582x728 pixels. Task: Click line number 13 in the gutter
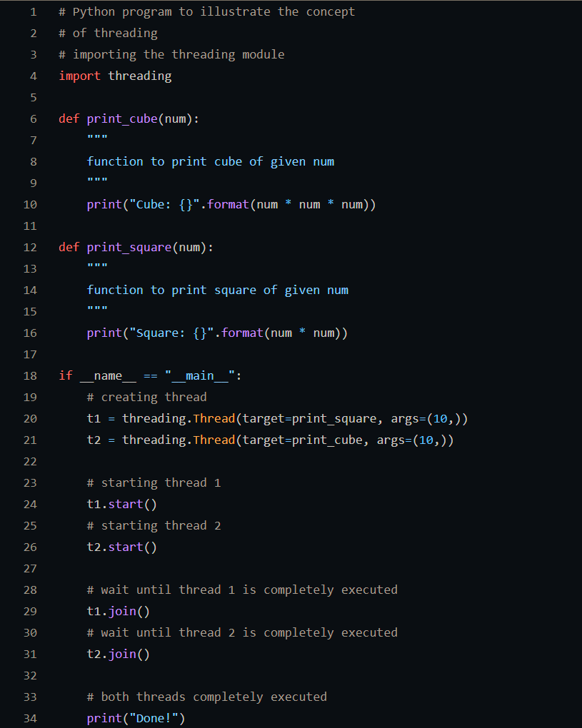click(30, 269)
